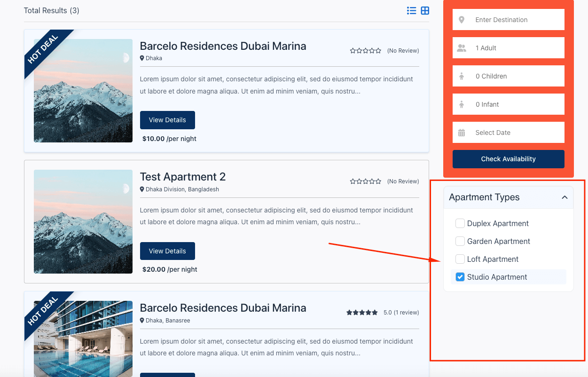Uncheck the Studio Apartment checkbox

(x=460, y=277)
